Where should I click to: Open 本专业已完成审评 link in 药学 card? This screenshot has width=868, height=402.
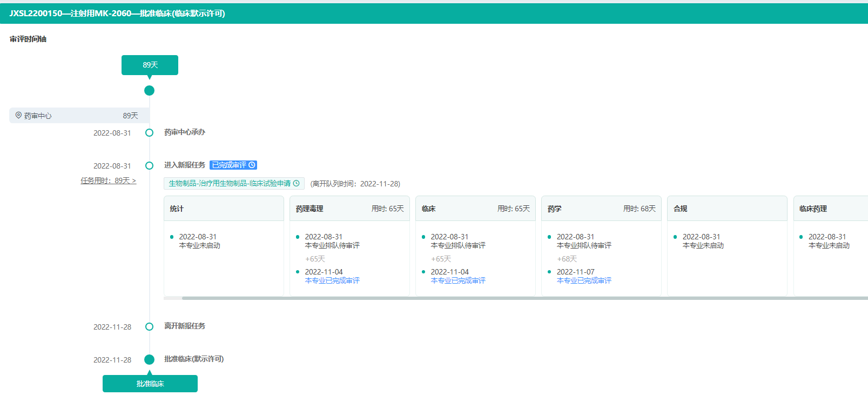point(584,280)
